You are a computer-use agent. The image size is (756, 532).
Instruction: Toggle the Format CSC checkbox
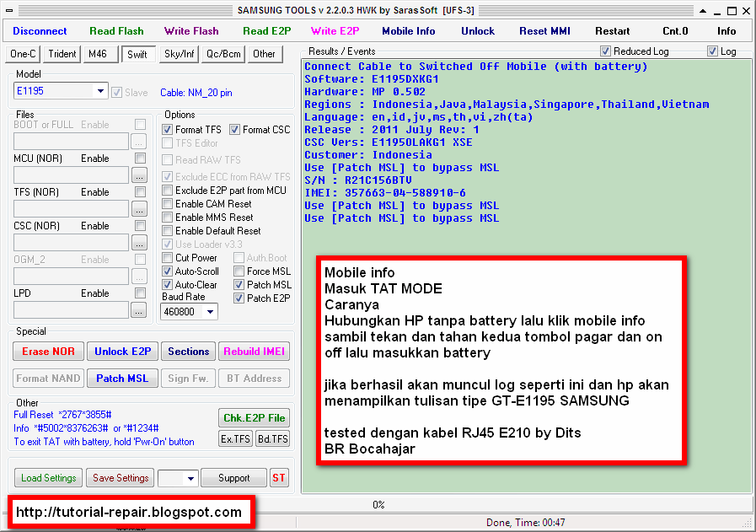coord(235,130)
